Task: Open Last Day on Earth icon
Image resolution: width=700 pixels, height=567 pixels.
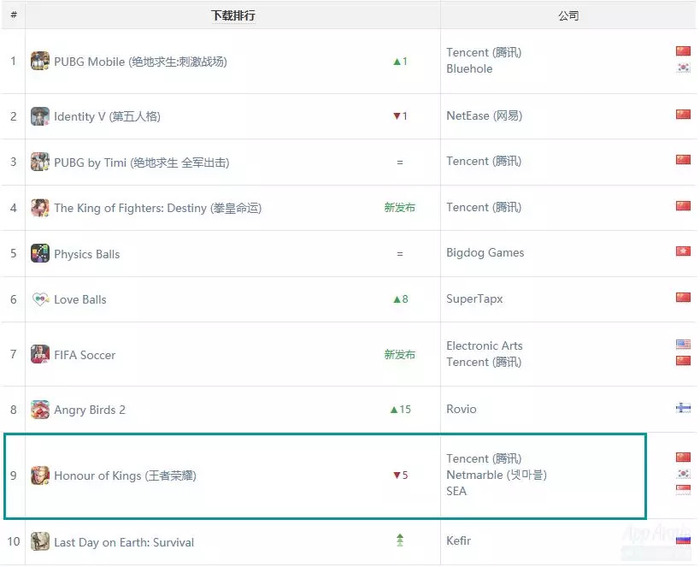Action: (x=40, y=542)
